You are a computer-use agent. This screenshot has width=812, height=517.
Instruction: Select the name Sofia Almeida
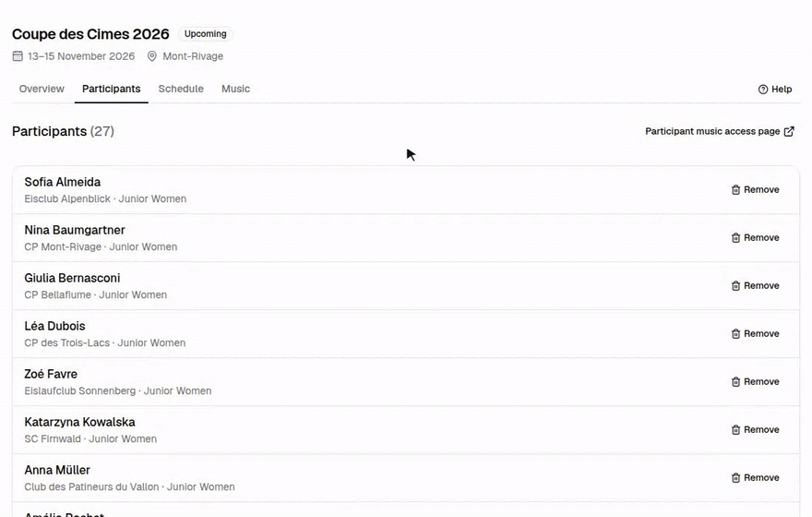[62, 182]
